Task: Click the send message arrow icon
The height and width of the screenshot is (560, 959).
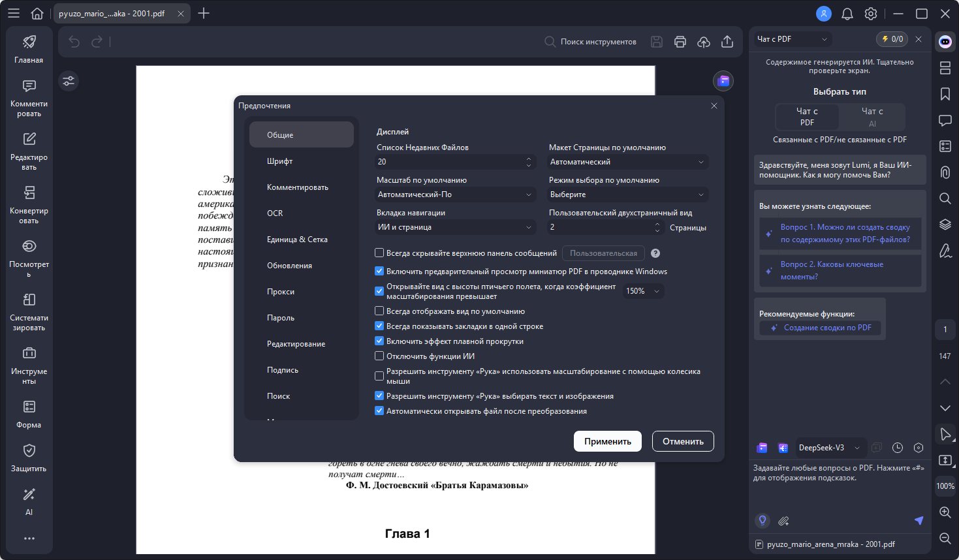Action: (919, 520)
